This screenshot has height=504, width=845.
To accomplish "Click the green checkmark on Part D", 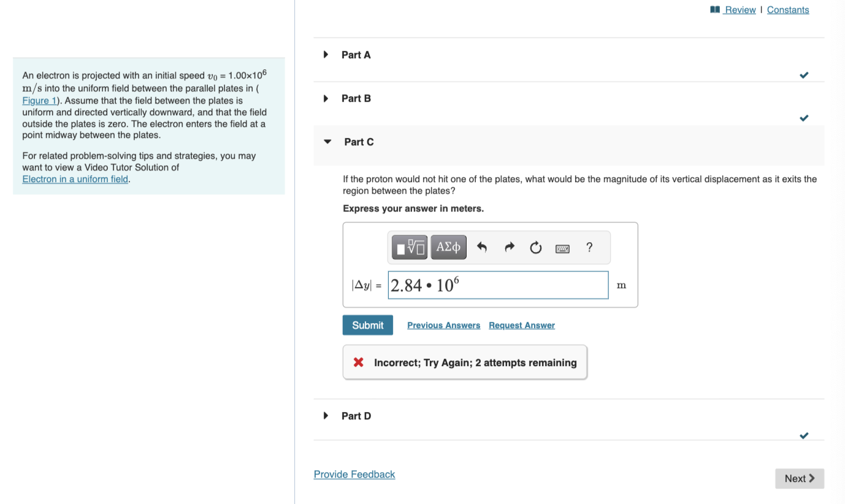I will pyautogui.click(x=803, y=435).
